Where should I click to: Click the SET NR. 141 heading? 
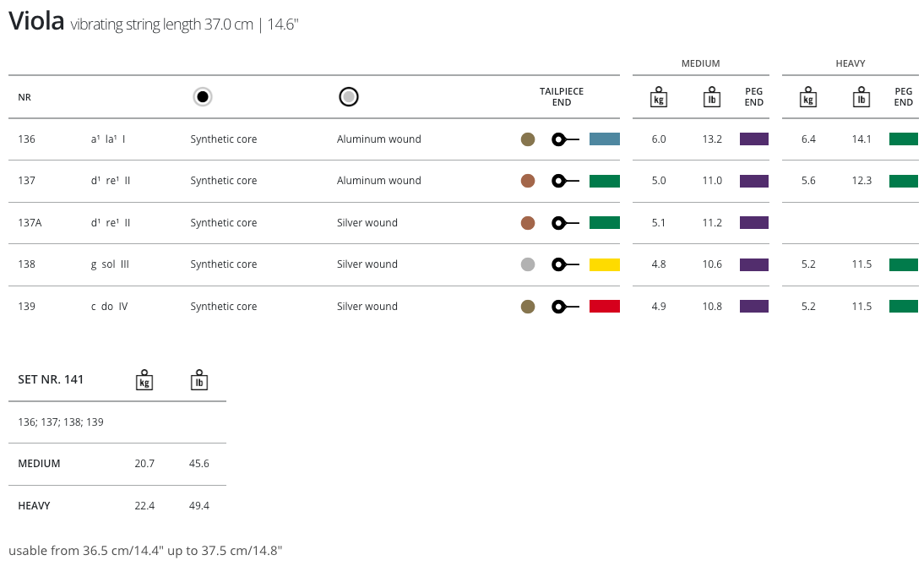(51, 380)
